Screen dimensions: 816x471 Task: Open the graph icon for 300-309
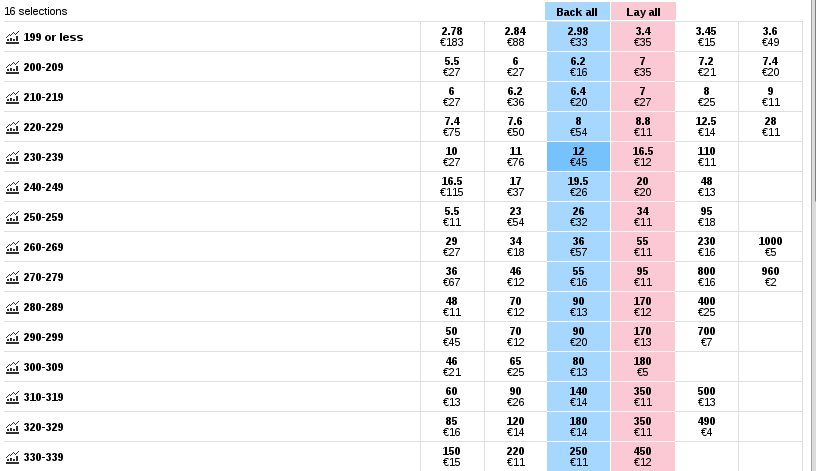[12, 367]
